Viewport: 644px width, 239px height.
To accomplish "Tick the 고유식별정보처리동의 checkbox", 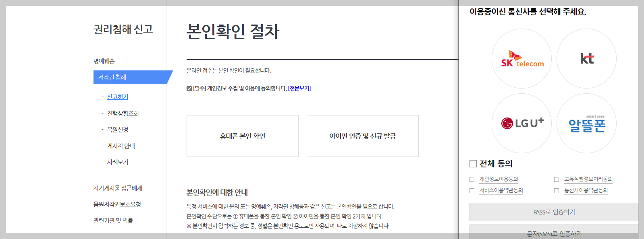I will click(557, 179).
